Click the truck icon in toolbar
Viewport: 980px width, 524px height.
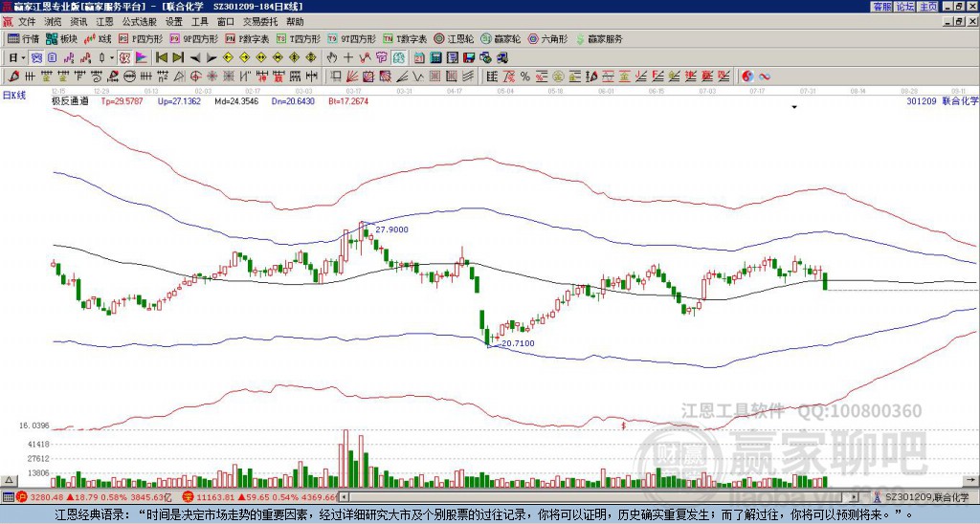[502, 58]
